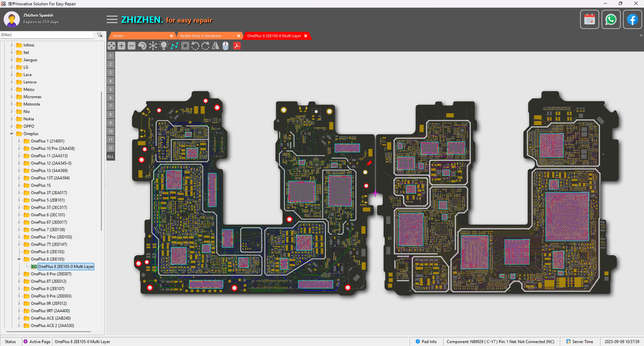This screenshot has height=346, width=644.
Task: Click the Server Time status item
Action: click(579, 341)
